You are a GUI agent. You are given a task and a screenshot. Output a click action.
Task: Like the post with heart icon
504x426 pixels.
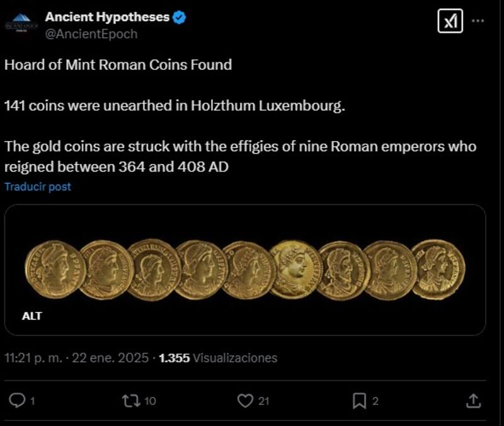pos(245,400)
